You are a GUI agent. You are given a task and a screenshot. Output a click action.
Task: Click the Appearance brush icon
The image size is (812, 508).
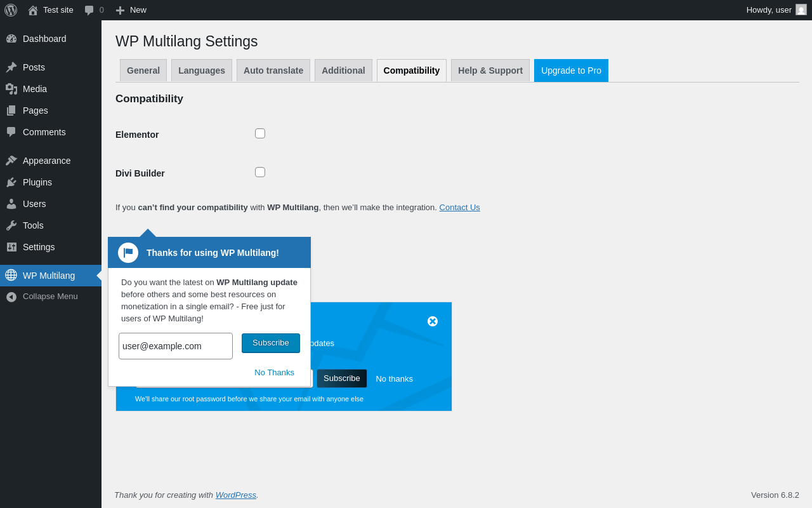tap(11, 161)
